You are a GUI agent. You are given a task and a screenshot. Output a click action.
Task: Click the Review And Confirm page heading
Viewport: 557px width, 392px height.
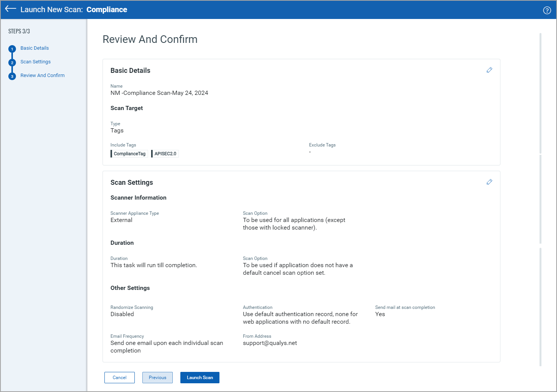pos(150,39)
